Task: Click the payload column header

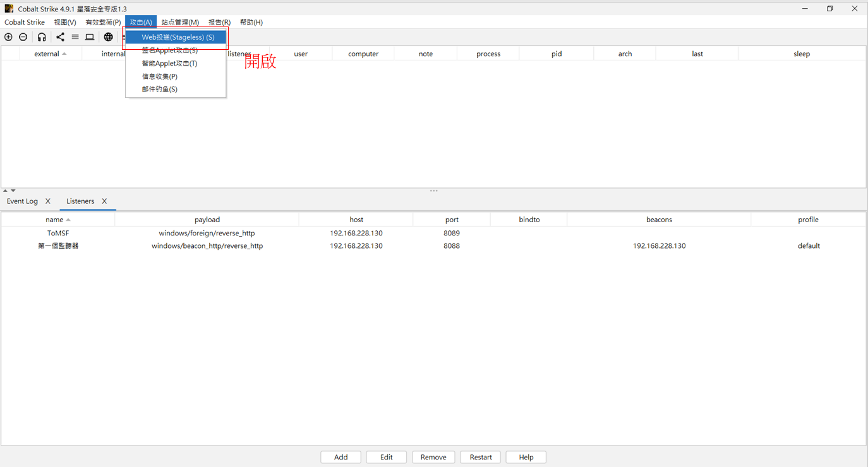Action: point(207,220)
